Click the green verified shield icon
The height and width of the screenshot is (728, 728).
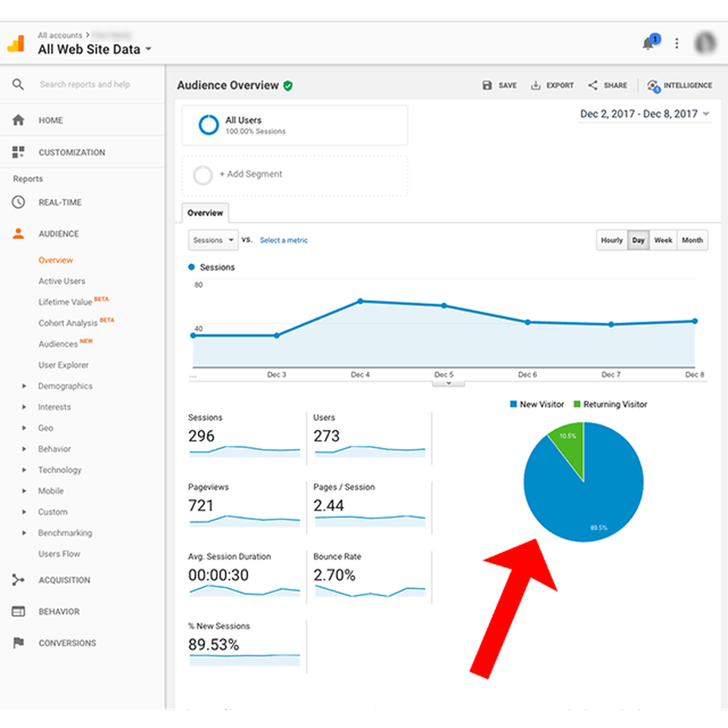288,86
